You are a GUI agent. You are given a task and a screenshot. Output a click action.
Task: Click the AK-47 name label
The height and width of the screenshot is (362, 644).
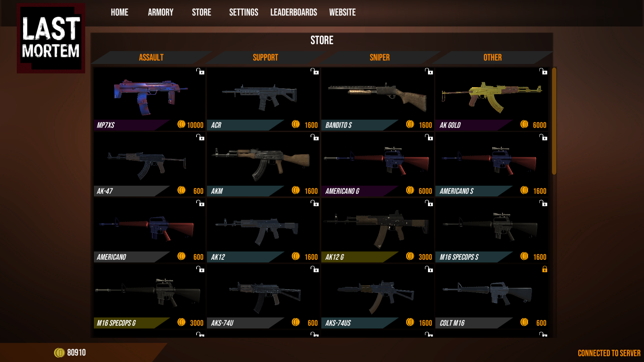coord(105,191)
